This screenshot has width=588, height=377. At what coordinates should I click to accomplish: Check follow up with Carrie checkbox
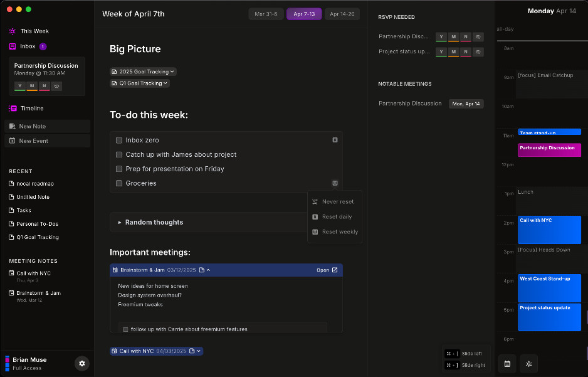(125, 329)
